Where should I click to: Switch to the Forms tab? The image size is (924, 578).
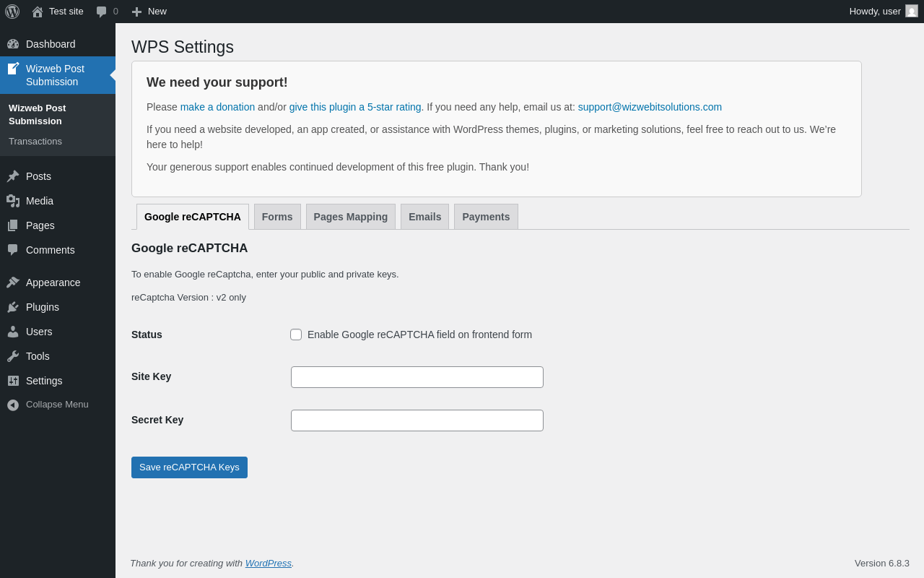click(277, 217)
